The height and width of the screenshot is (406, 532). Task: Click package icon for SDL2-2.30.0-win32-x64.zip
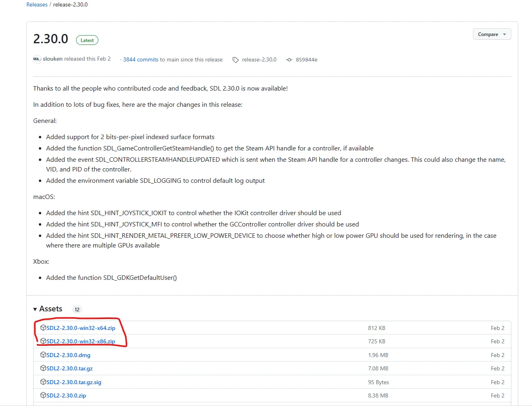[43, 328]
